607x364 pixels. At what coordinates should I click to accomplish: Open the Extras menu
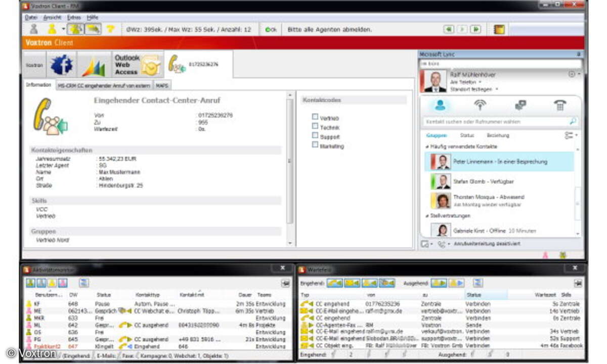tap(74, 17)
